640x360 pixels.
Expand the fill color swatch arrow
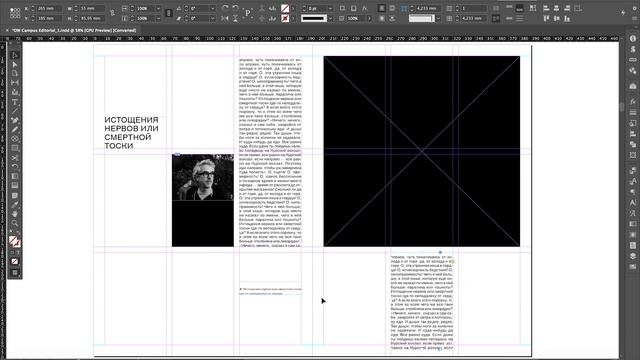point(293,8)
